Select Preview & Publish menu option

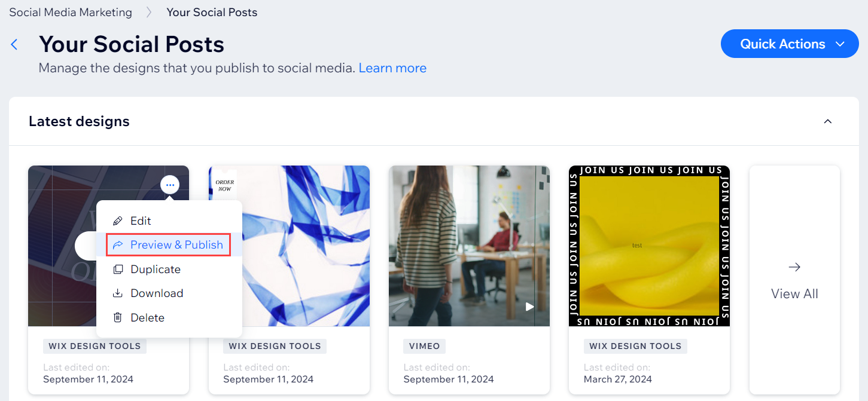click(x=169, y=245)
